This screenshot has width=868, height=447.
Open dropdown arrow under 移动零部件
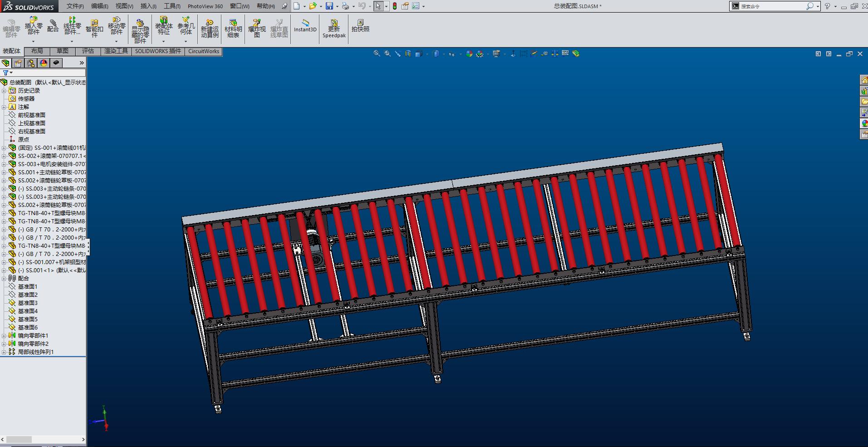116,42
